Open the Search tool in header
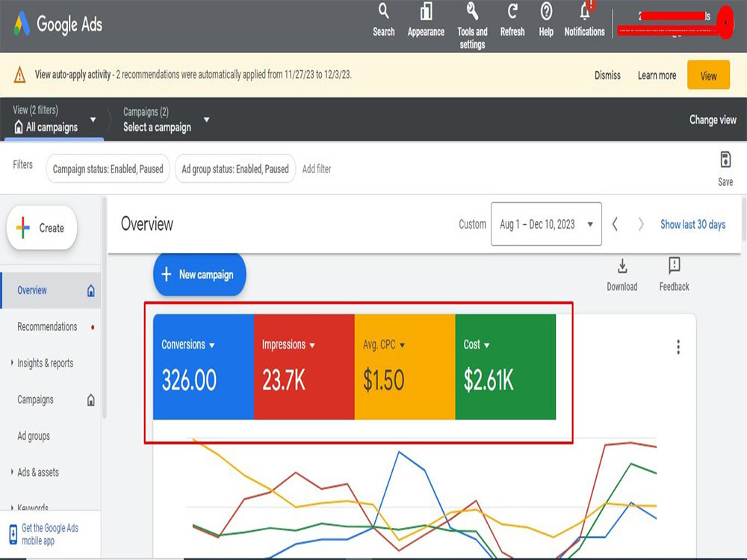 (x=383, y=20)
